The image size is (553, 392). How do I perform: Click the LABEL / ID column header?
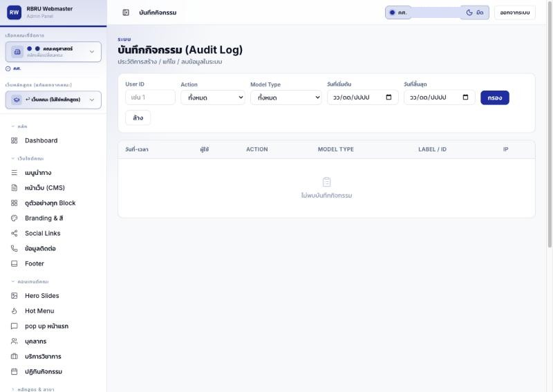coord(433,149)
